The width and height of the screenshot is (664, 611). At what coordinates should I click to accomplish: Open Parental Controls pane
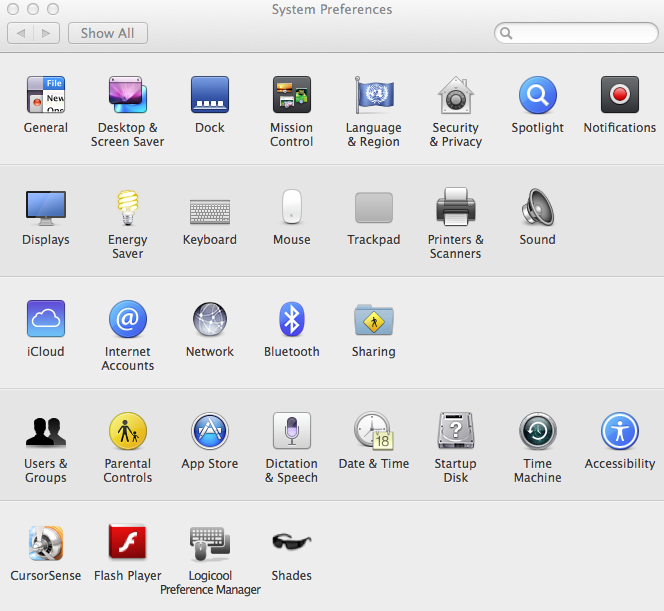point(128,432)
